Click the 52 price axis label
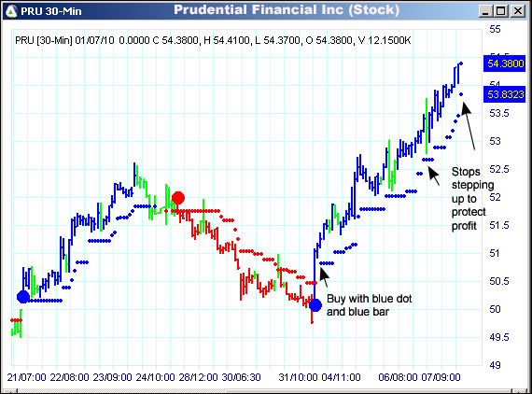 point(495,197)
